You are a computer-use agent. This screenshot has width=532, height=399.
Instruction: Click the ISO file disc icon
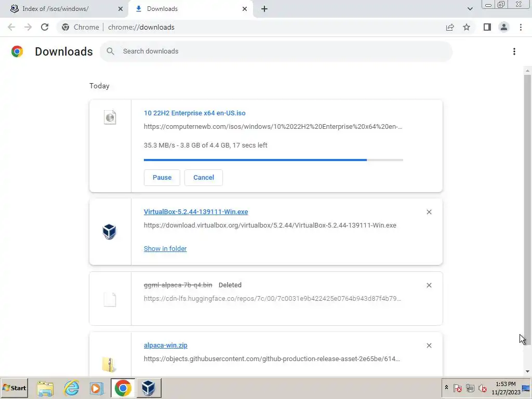click(110, 117)
